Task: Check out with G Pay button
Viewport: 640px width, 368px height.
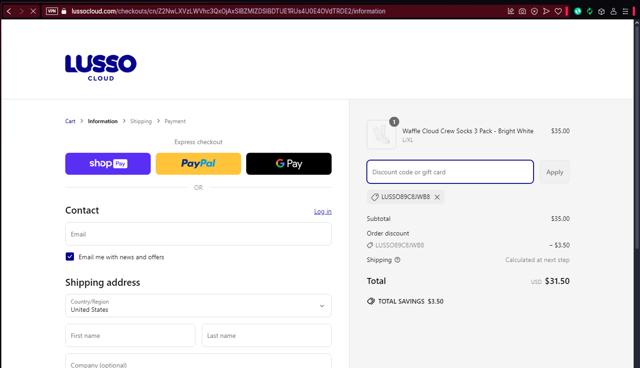Action: 289,164
